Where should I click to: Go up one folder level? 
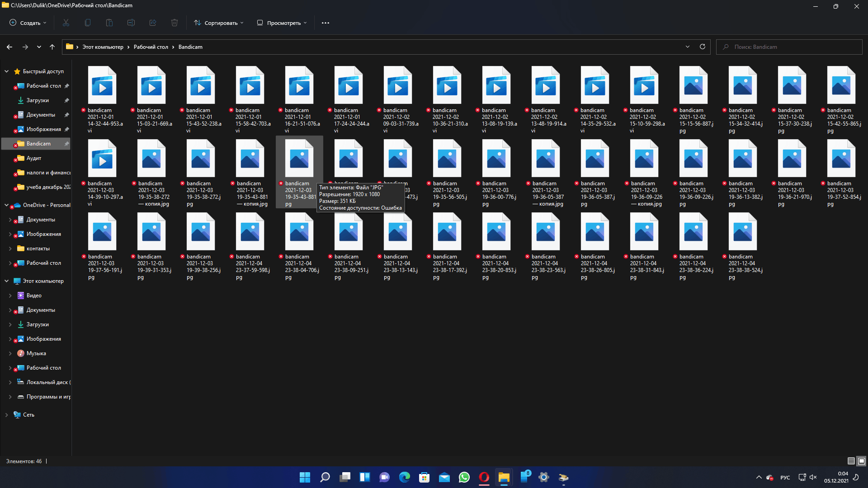[52, 47]
